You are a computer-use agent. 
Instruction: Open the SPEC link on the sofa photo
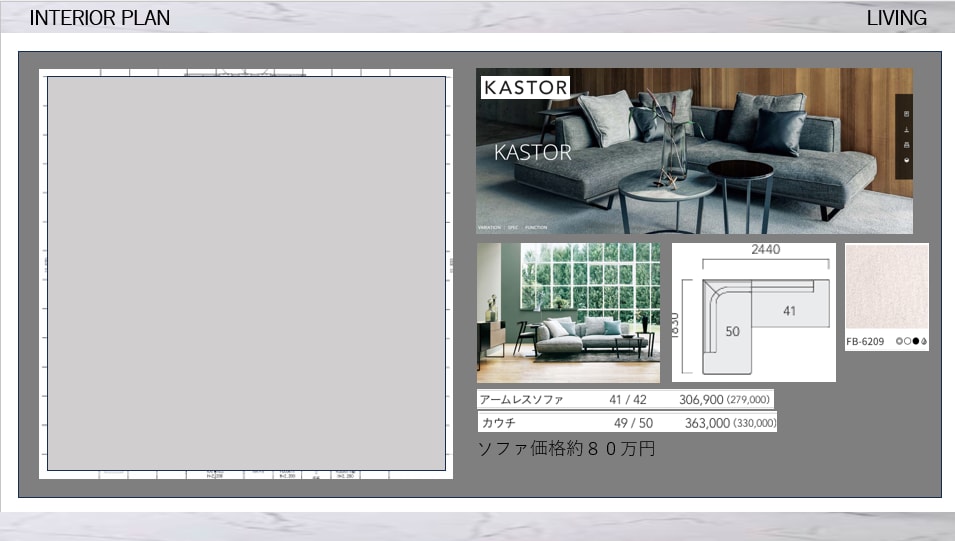[513, 228]
